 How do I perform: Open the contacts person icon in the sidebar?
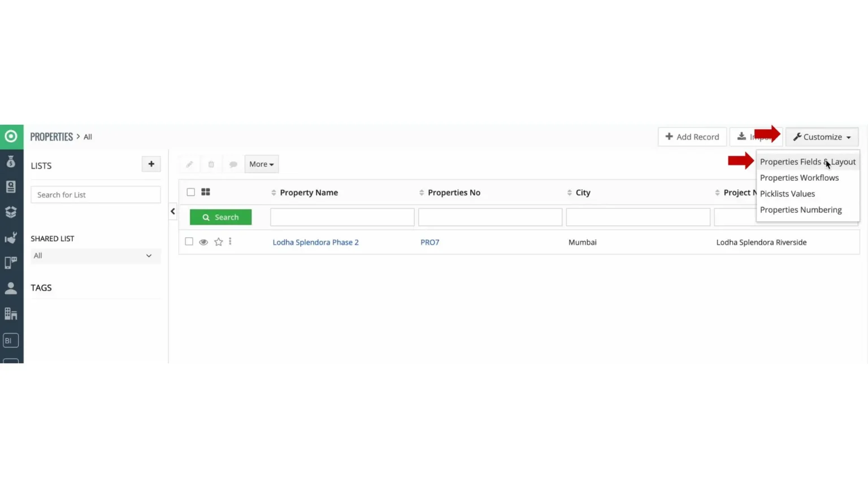coord(11,288)
